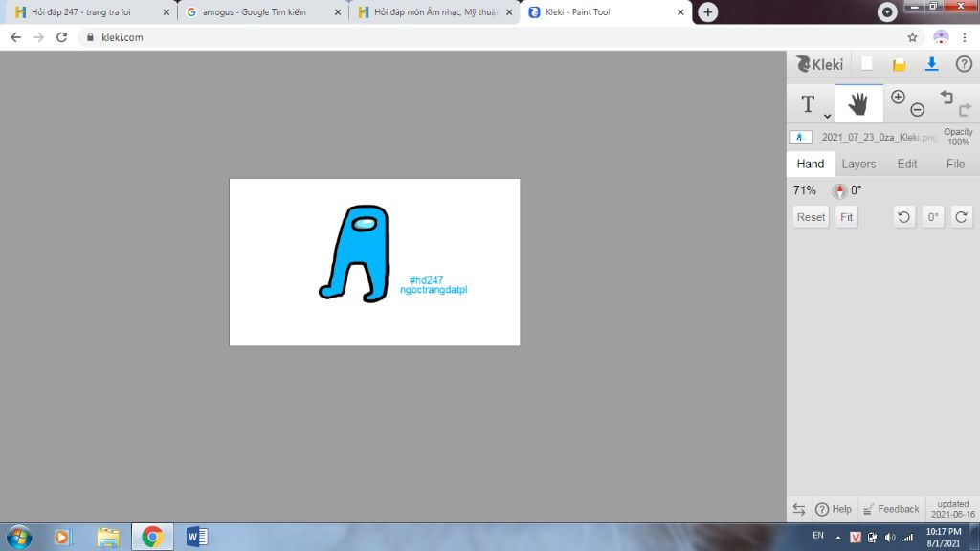This screenshot has width=980, height=551.
Task: Click the Kleki logo in the sidebar
Action: point(819,64)
